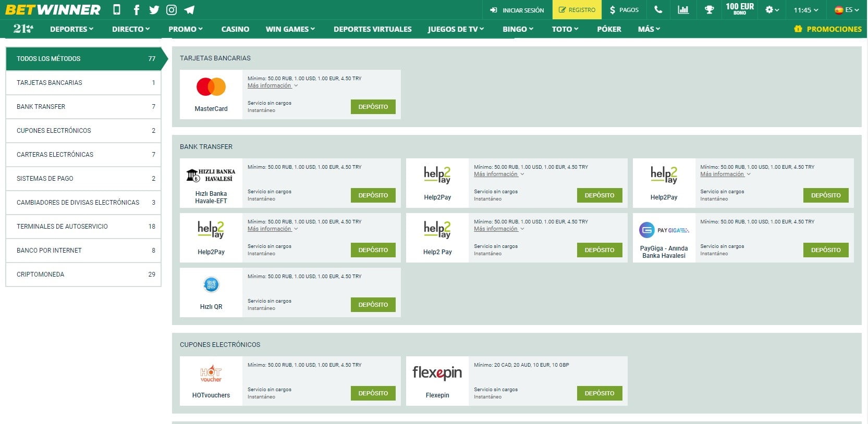The image size is (868, 424).
Task: Click the Facebook icon in header
Action: click(x=136, y=10)
